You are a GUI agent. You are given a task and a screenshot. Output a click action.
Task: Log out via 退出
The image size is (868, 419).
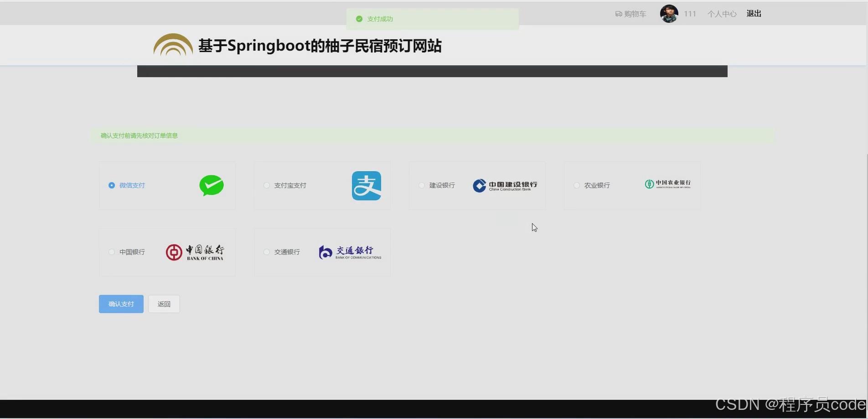tap(754, 14)
